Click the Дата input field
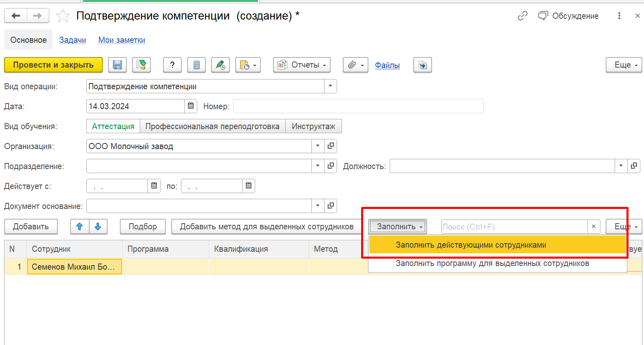 click(135, 106)
